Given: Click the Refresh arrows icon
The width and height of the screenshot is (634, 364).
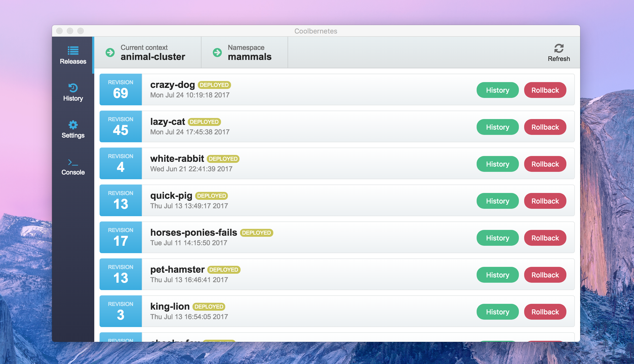Looking at the screenshot, I should tap(559, 48).
